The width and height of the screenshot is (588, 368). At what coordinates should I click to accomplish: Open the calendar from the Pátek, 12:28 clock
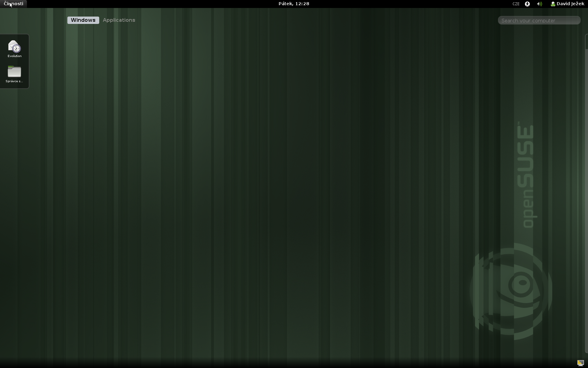294,4
